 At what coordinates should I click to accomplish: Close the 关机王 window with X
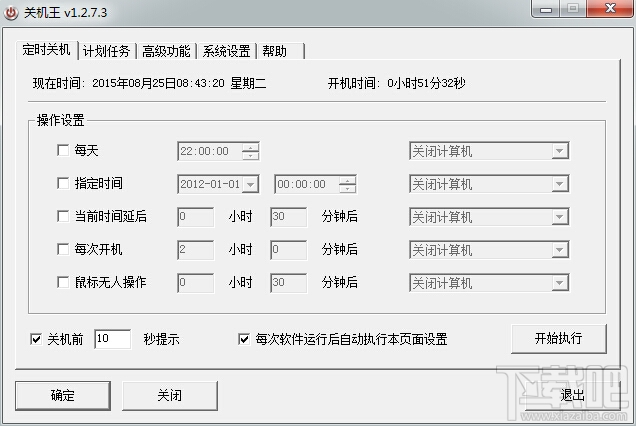pos(610,8)
